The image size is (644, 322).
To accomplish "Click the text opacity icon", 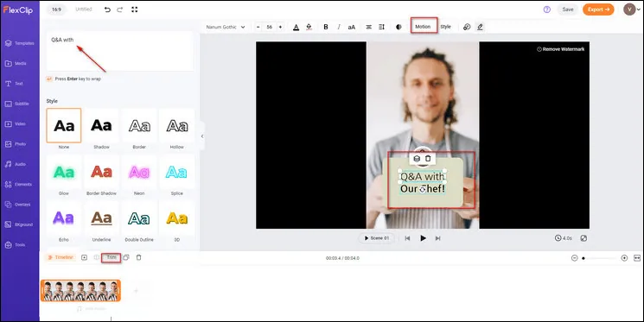I will point(399,27).
